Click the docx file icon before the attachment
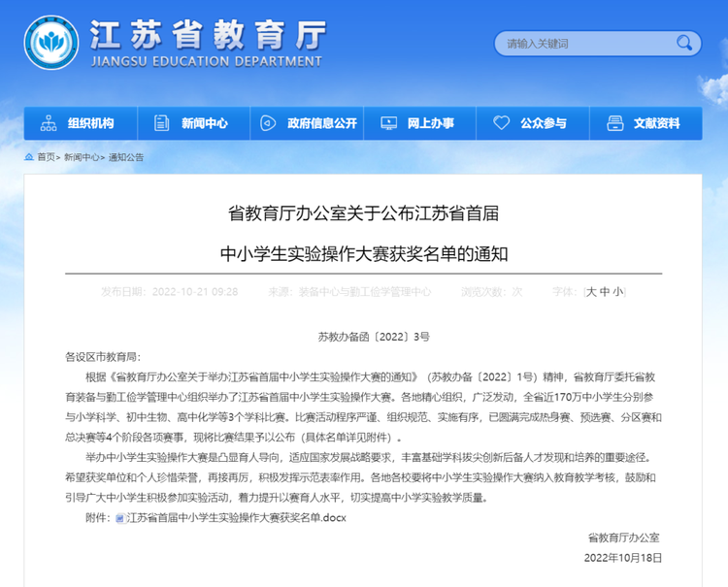Screen dimensions: 728x587 tap(120, 518)
